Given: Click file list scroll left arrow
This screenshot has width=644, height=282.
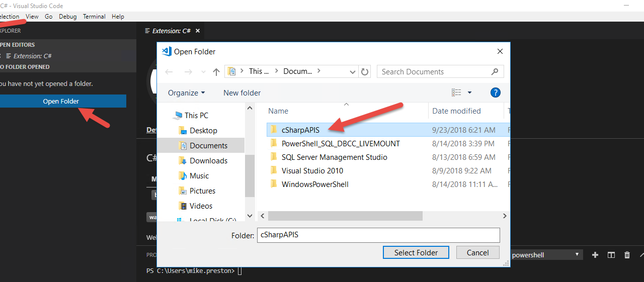Looking at the screenshot, I should [263, 216].
